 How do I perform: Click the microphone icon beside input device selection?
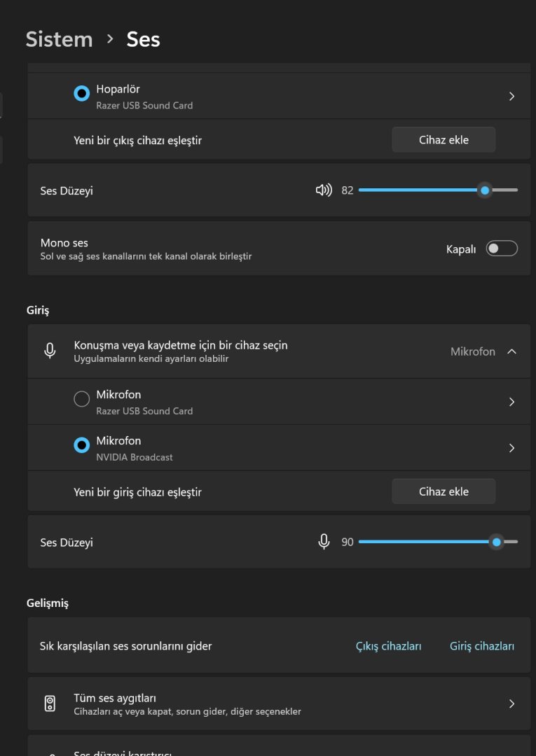click(x=50, y=351)
